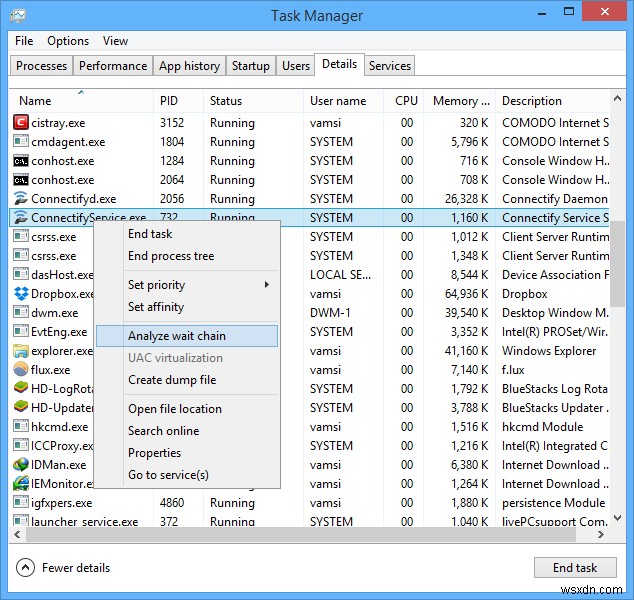Click the ConnectifyService.exe wifi icon

point(21,218)
